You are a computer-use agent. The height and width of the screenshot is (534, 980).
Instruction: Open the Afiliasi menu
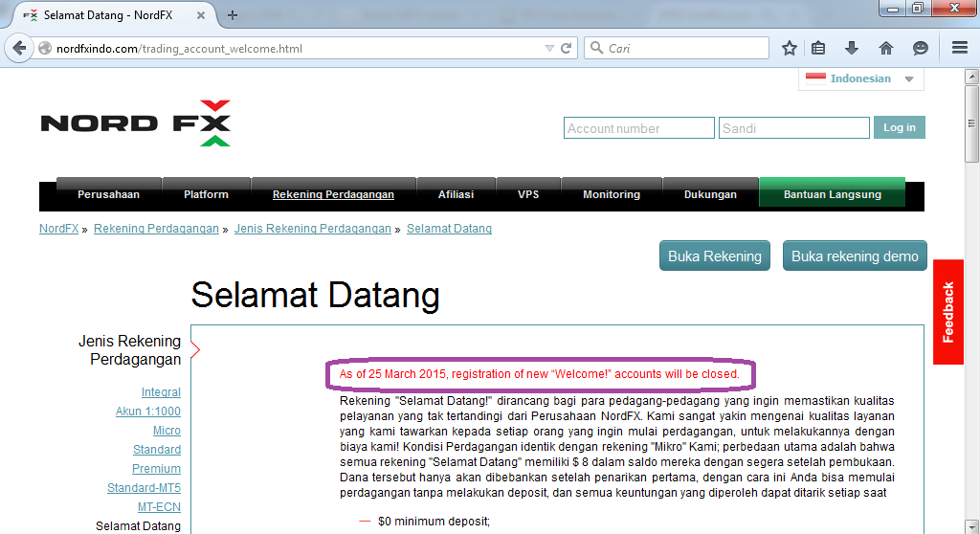pyautogui.click(x=456, y=194)
